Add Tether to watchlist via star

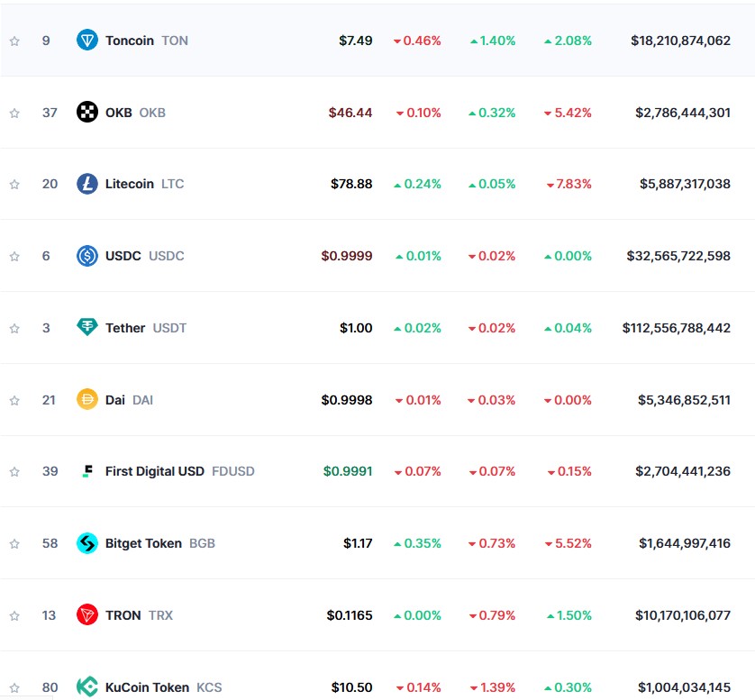point(14,328)
